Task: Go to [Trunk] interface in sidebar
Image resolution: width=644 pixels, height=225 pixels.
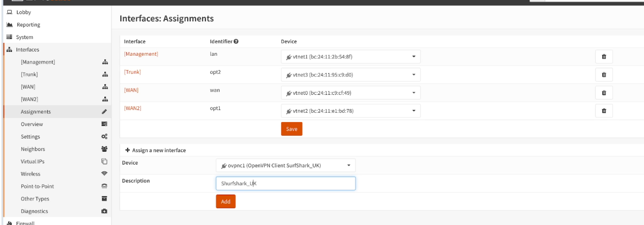Action: click(29, 75)
